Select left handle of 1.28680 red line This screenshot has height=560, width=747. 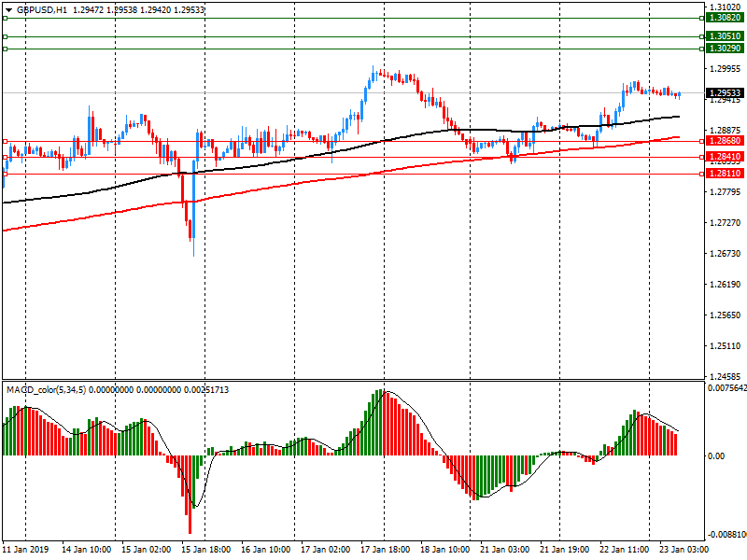pyautogui.click(x=5, y=142)
